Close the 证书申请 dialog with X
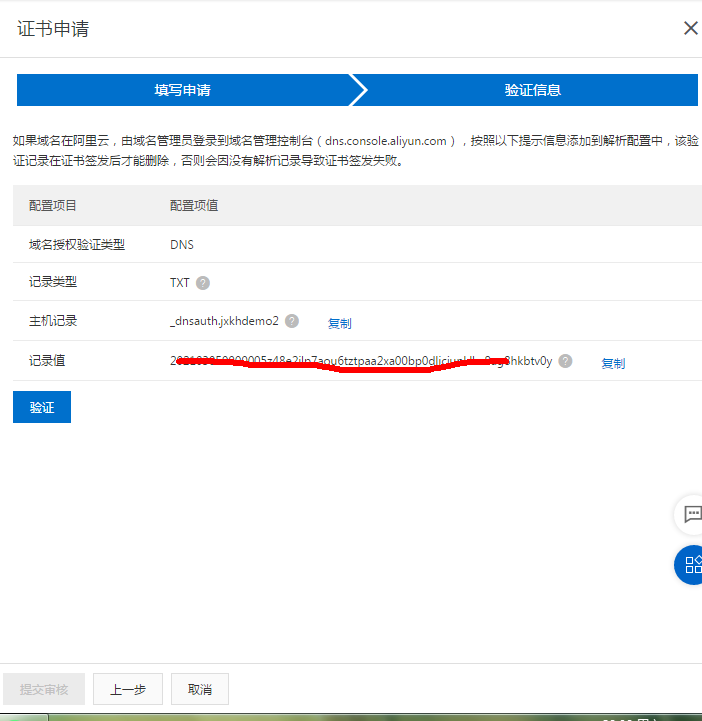 690,28
